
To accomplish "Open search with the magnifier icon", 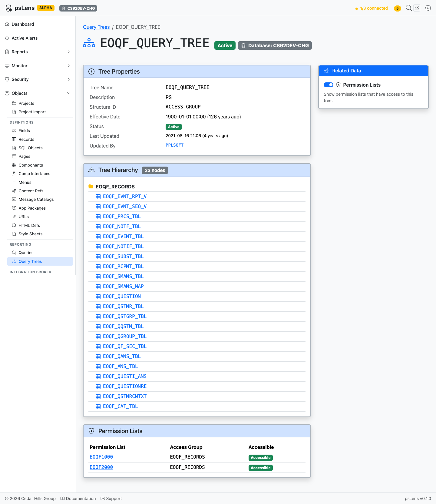I will click(409, 8).
